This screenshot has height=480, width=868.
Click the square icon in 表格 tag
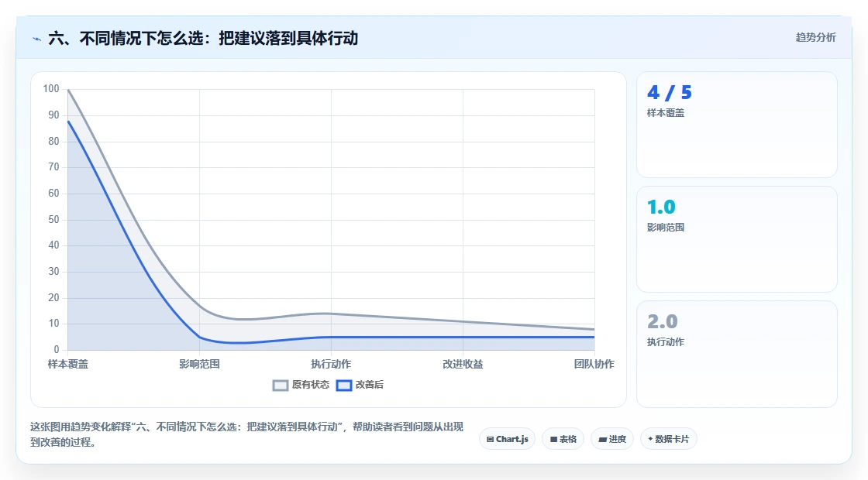click(553, 440)
